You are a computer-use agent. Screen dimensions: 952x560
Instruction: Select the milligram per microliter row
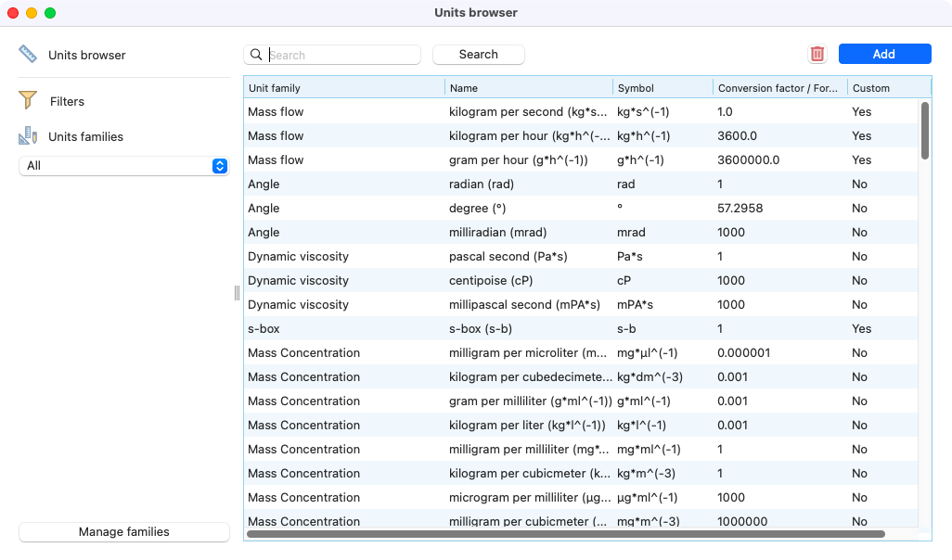click(x=581, y=353)
